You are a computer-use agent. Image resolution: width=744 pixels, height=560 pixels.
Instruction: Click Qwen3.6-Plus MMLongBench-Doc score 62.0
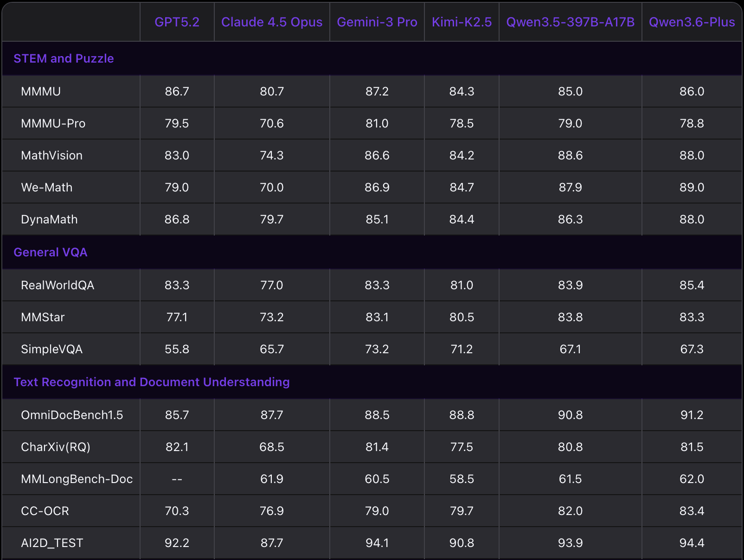[692, 479]
